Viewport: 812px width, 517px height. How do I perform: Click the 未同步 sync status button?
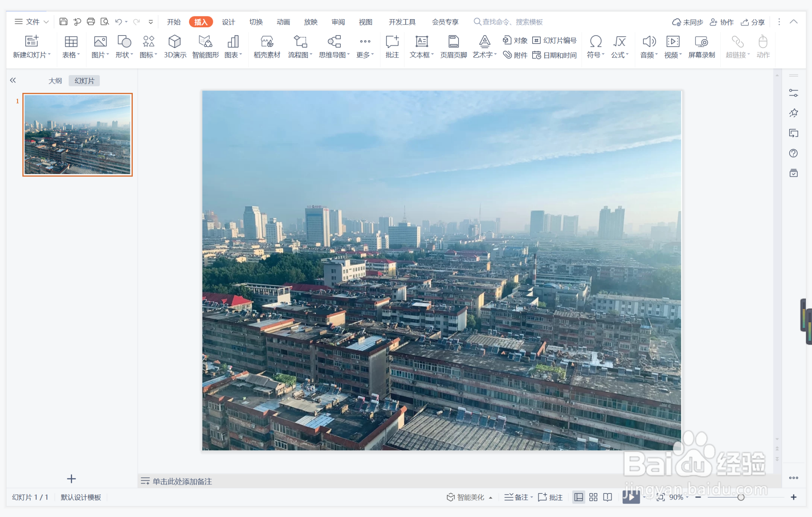click(687, 22)
